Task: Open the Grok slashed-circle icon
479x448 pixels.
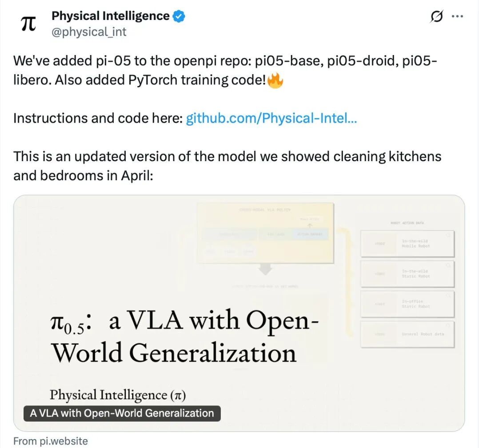Action: (x=437, y=16)
